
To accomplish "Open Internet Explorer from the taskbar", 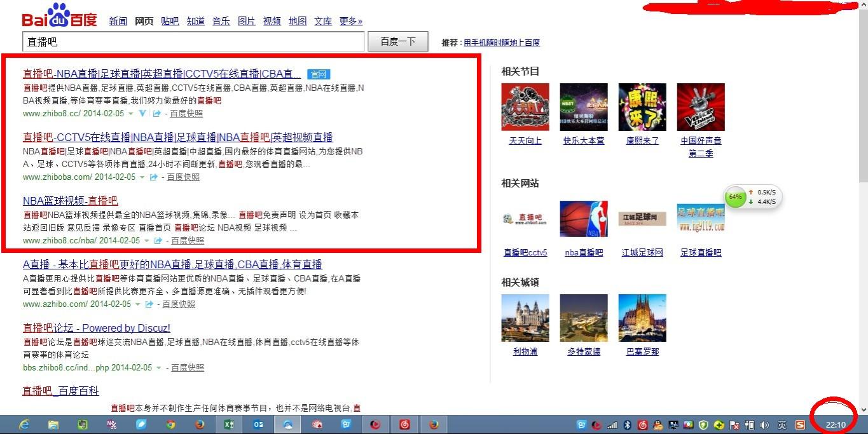I will pos(24,424).
